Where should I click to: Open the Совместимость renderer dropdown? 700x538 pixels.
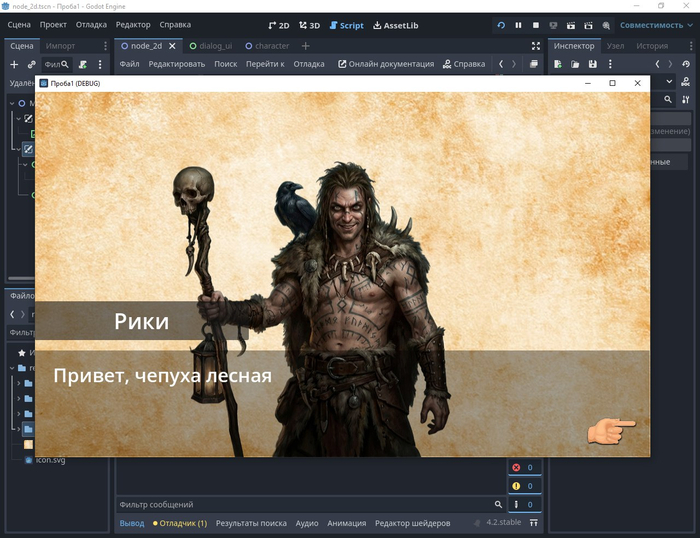[653, 25]
